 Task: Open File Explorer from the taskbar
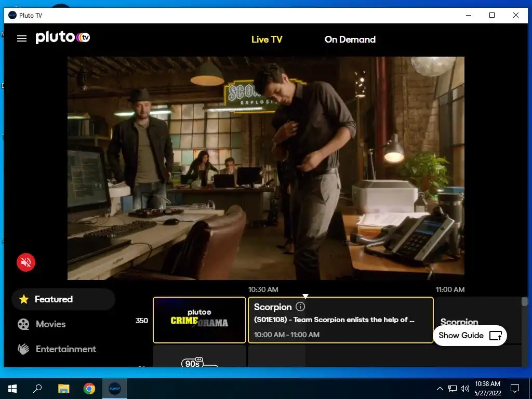63,389
